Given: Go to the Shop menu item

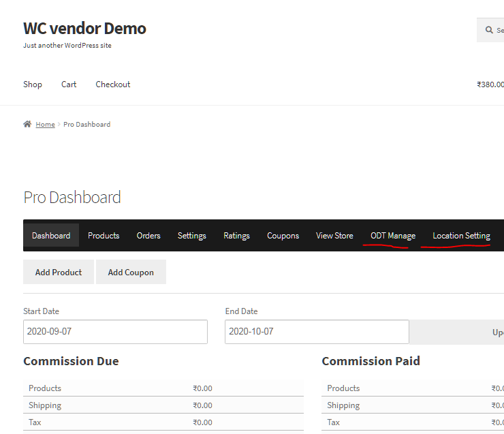Looking at the screenshot, I should (x=33, y=84).
